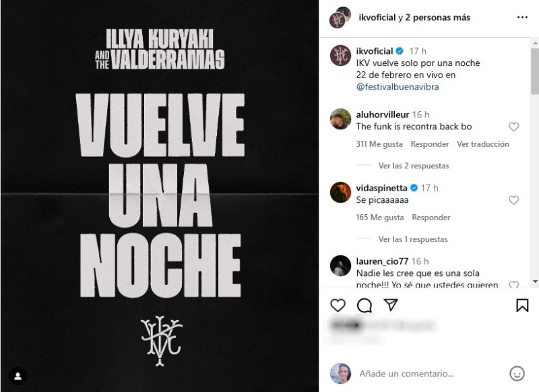Save post with the bookmark icon
Screen dimensions: 539x392
[522, 305]
